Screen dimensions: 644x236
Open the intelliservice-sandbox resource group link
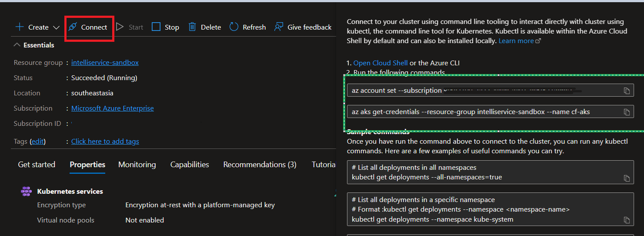point(105,63)
